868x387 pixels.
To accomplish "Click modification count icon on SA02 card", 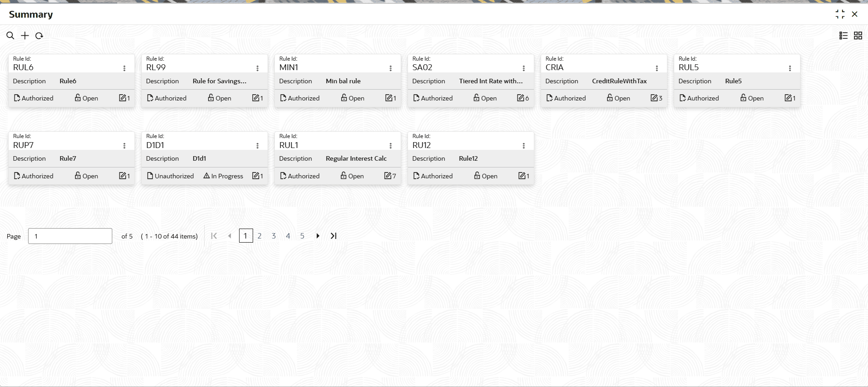I will [523, 98].
